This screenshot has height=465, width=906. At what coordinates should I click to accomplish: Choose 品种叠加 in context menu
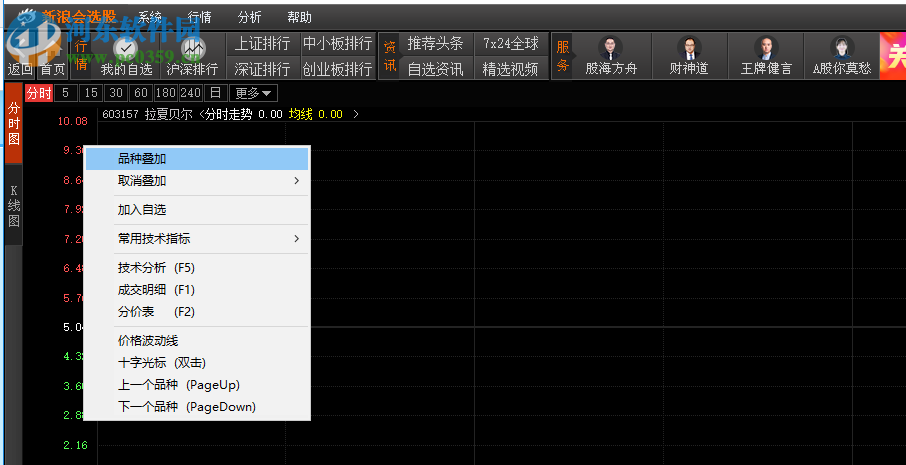197,159
